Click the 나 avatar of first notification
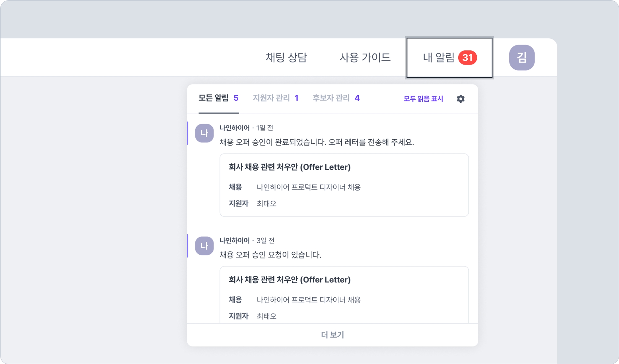The width and height of the screenshot is (619, 364). pos(204,133)
